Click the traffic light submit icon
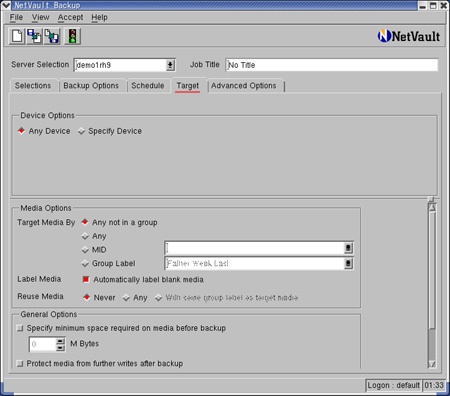 click(x=72, y=36)
